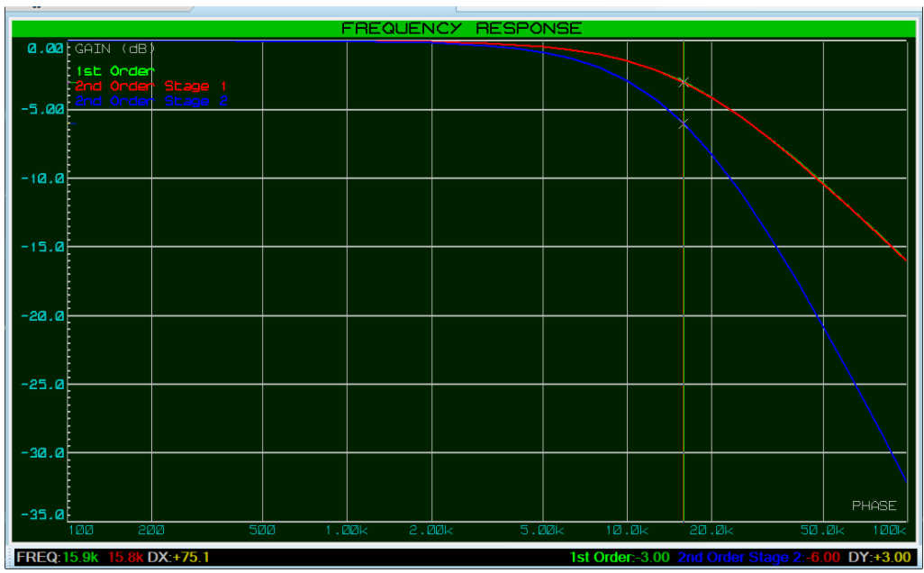Click the cursor marker on the red trace
This screenshot has height=573, width=924.
(684, 82)
